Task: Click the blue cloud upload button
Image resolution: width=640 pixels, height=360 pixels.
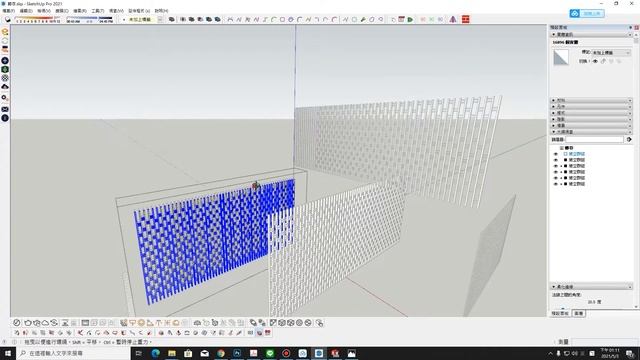Action: 587,13
